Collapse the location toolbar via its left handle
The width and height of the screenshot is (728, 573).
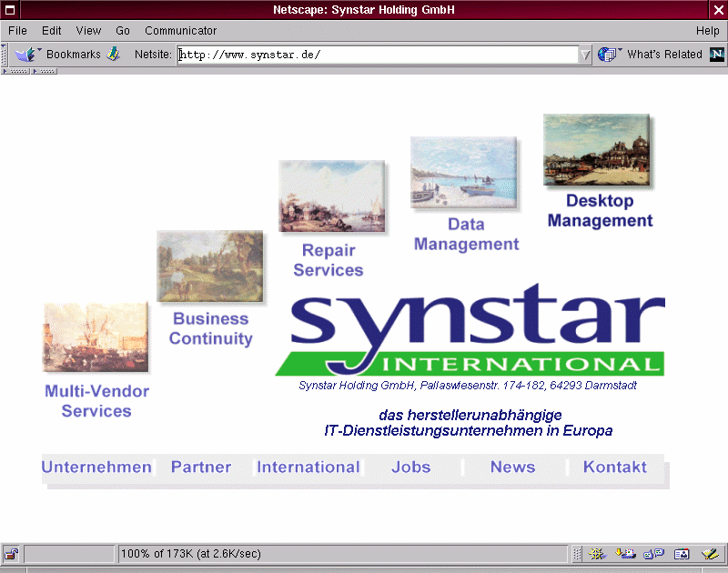(4, 55)
